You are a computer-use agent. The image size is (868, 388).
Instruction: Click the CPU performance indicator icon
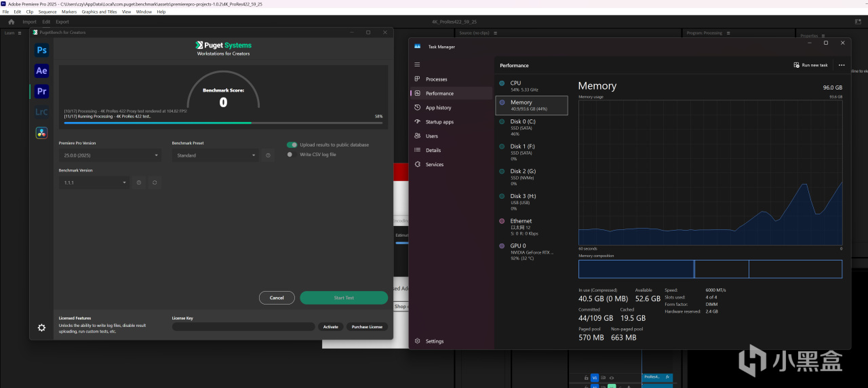(x=502, y=83)
